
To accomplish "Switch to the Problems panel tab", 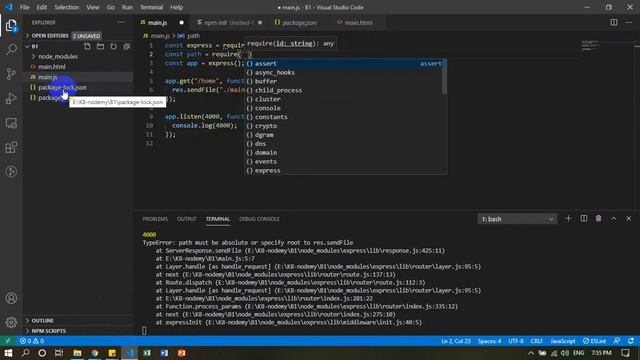I will click(x=155, y=219).
